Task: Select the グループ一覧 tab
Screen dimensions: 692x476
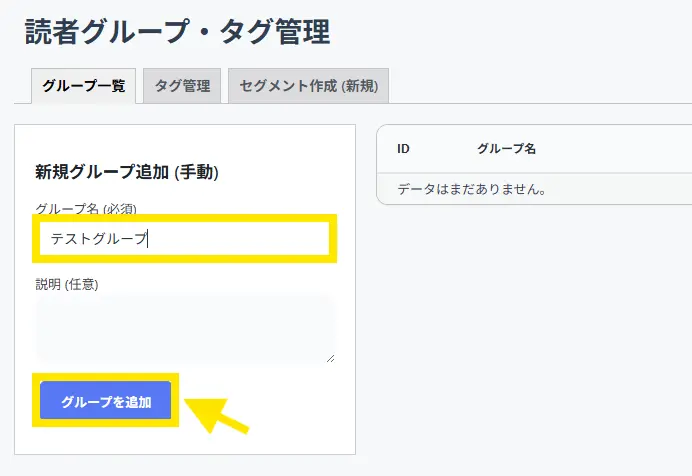Action: click(83, 86)
